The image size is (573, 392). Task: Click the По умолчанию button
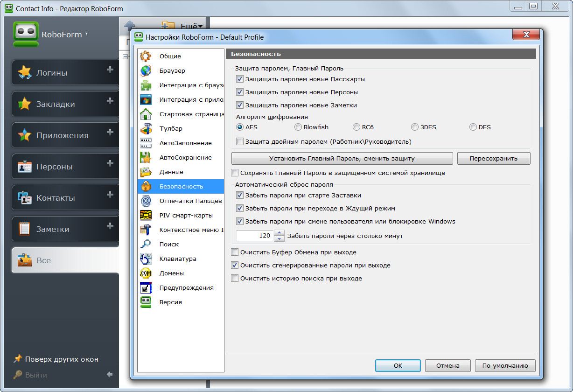coord(505,365)
